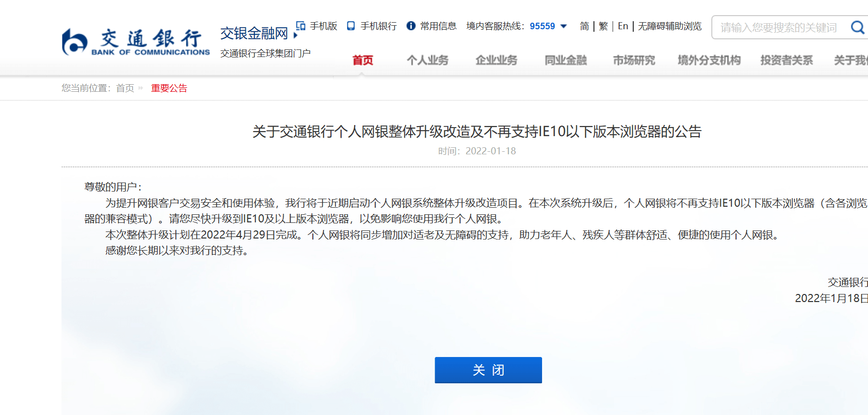The height and width of the screenshot is (415, 868).
Task: Click the hotline number 95559
Action: click(x=542, y=26)
